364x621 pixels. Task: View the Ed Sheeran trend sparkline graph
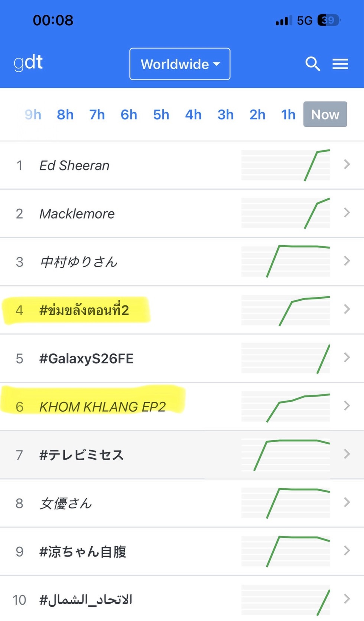(x=286, y=165)
